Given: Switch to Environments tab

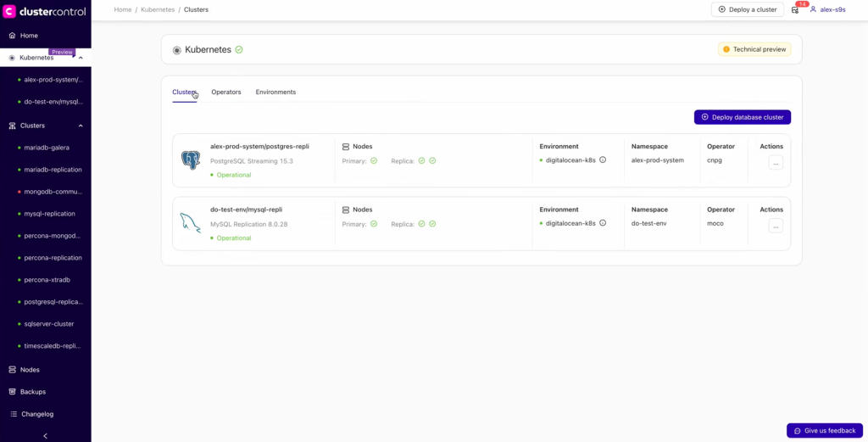Looking at the screenshot, I should pos(275,92).
